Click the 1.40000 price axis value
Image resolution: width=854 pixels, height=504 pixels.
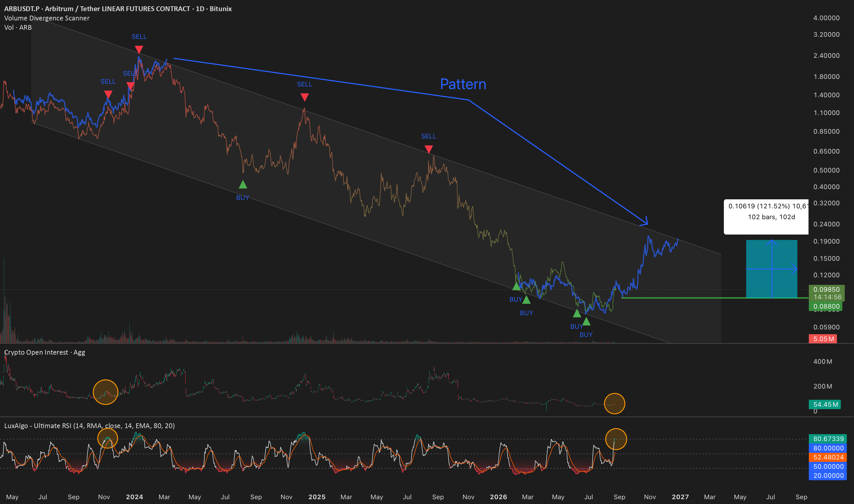826,95
